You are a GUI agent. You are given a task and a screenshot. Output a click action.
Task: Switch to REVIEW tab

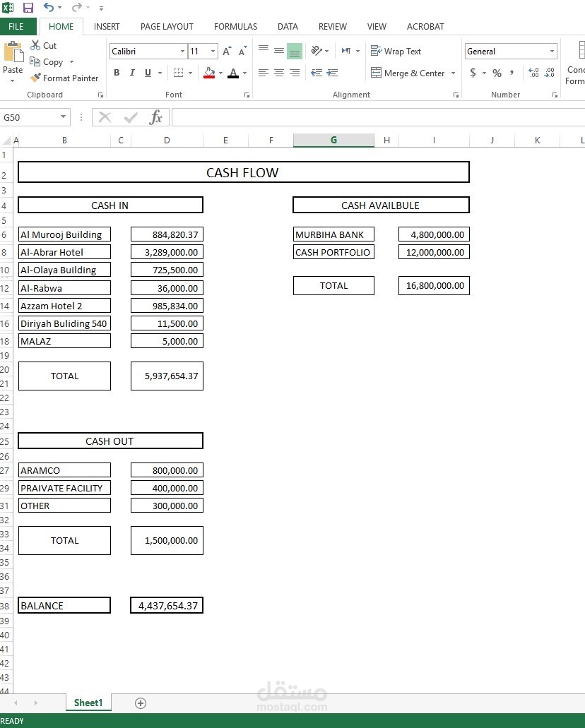click(x=332, y=26)
